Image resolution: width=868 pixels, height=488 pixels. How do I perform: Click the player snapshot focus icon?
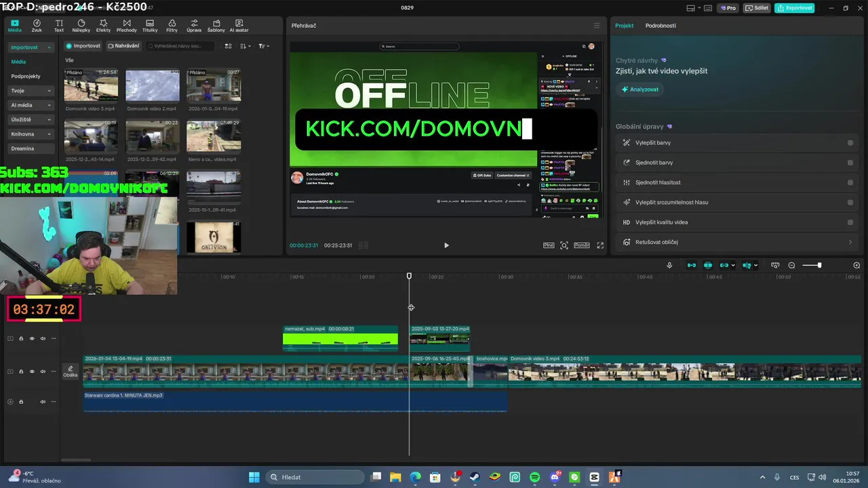[x=564, y=245]
